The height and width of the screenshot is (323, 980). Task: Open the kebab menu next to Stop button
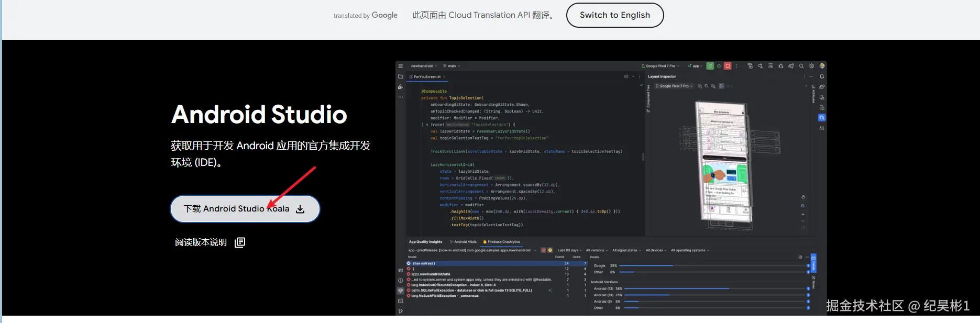pyautogui.click(x=736, y=66)
